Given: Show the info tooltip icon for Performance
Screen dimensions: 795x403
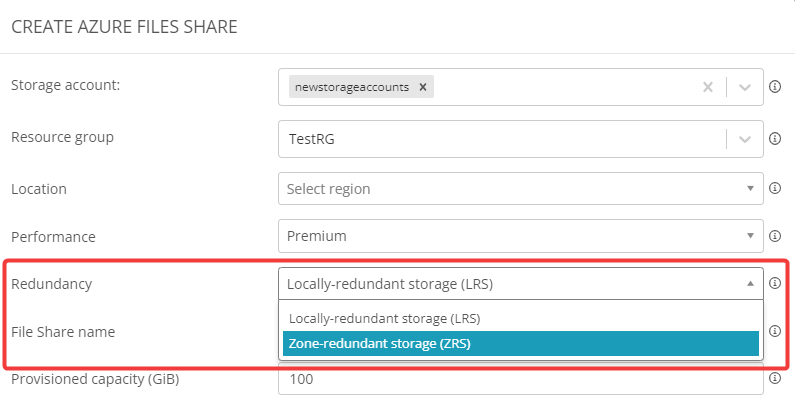Looking at the screenshot, I should point(774,236).
